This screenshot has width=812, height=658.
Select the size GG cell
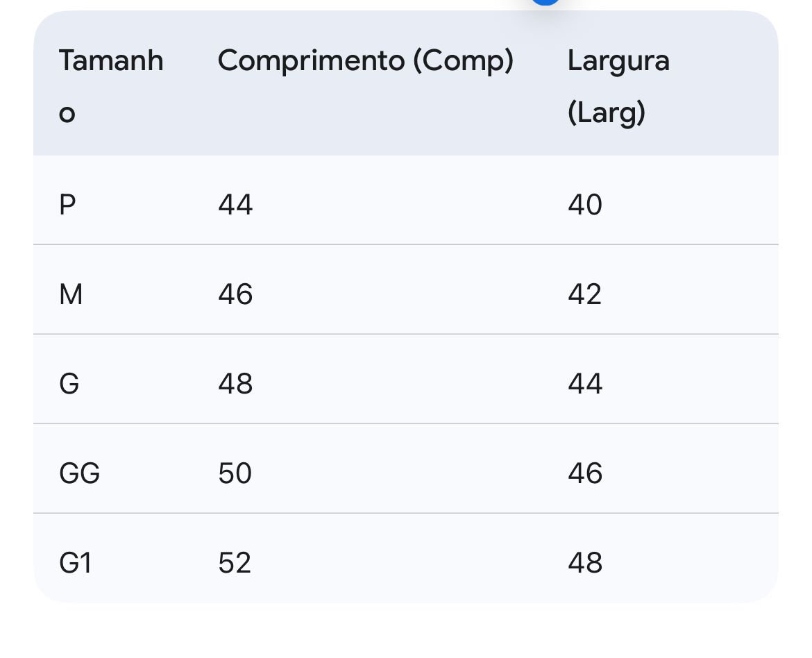80,473
